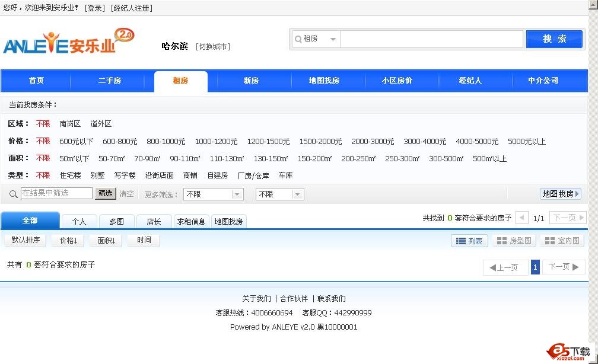Open the 租房 search type dropdown
This screenshot has width=598, height=364.
coord(316,39)
